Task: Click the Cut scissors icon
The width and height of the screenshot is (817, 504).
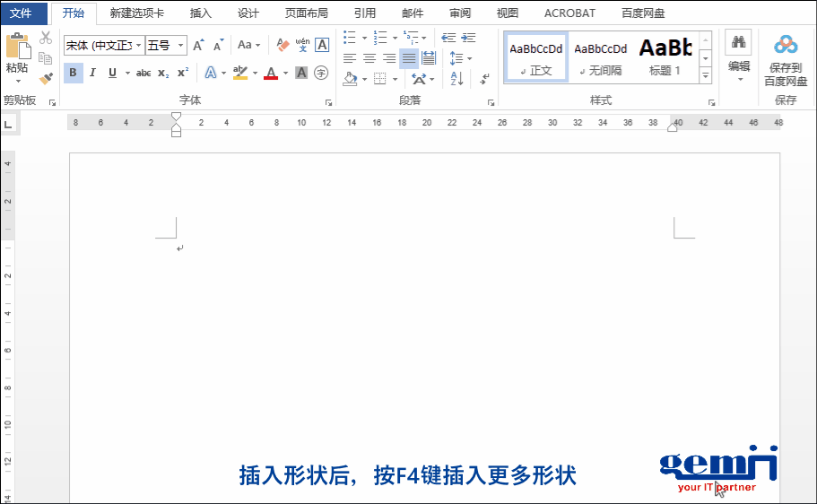Action: pyautogui.click(x=46, y=38)
